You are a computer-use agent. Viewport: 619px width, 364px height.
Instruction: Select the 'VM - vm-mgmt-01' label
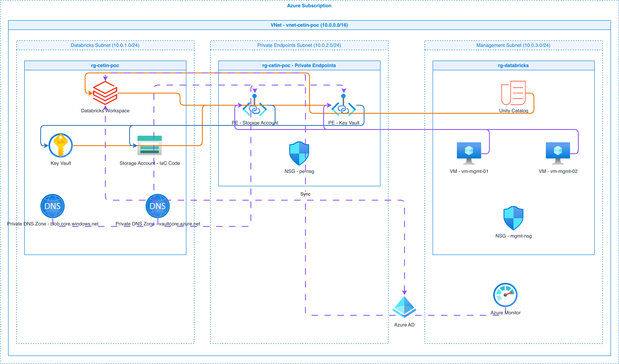click(x=469, y=171)
